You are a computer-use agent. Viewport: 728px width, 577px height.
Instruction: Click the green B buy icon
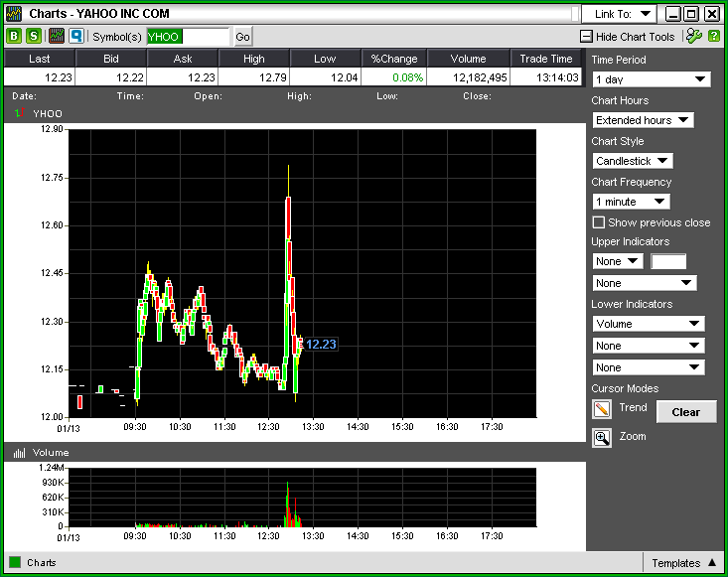coord(14,36)
